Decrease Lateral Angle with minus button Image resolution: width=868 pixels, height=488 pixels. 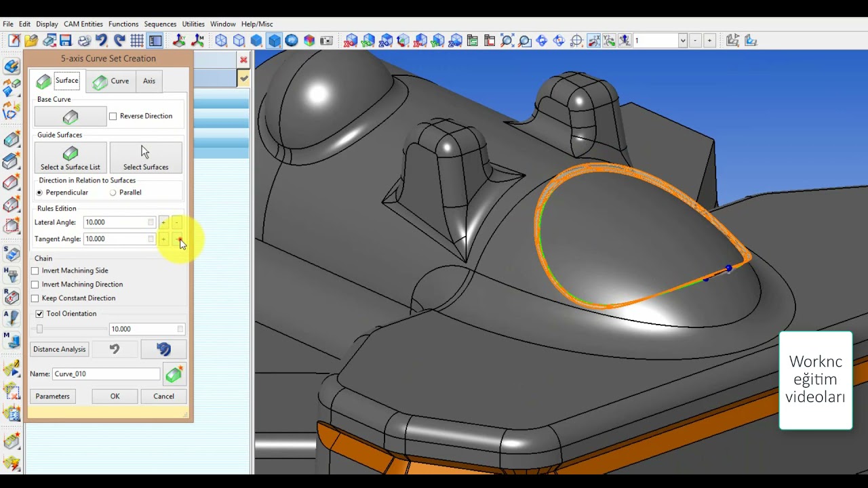pos(177,222)
